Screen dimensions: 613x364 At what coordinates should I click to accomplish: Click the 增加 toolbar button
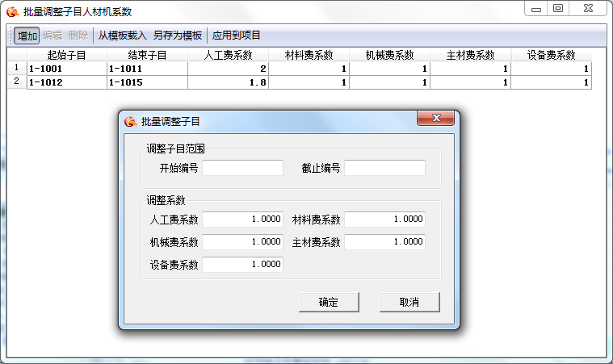tap(27, 36)
